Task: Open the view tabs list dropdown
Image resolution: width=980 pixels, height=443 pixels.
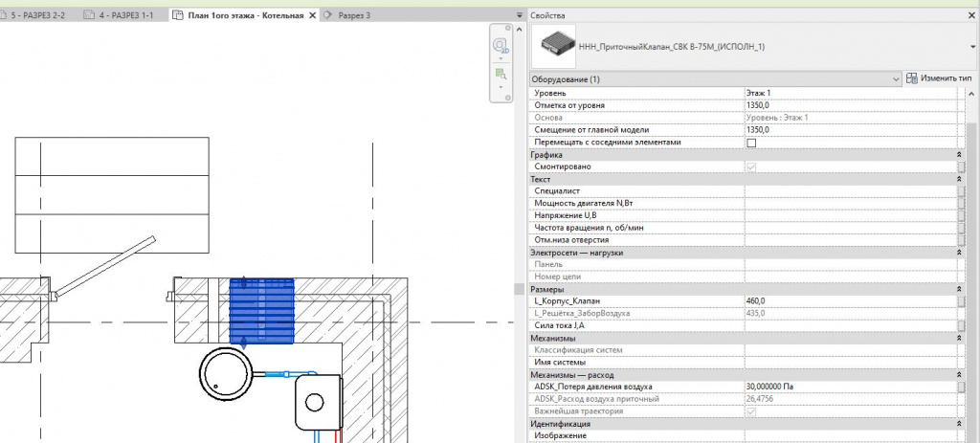Action: pyautogui.click(x=520, y=15)
